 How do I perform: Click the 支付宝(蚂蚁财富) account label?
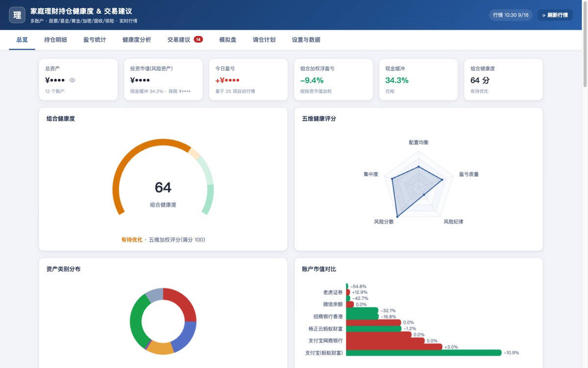pyautogui.click(x=324, y=353)
